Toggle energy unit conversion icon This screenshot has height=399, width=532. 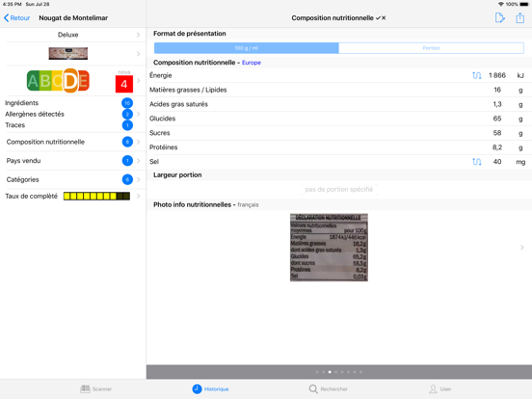point(477,75)
